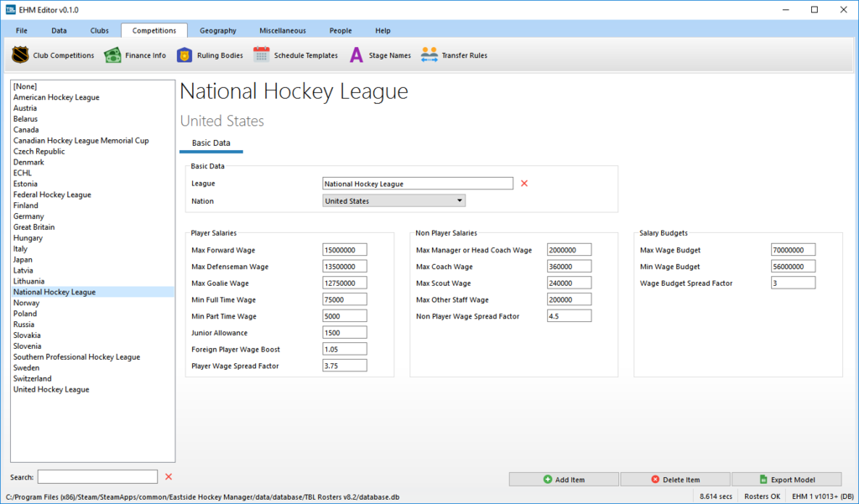
Task: Click the red icon on Delete Item
Action: point(655,480)
